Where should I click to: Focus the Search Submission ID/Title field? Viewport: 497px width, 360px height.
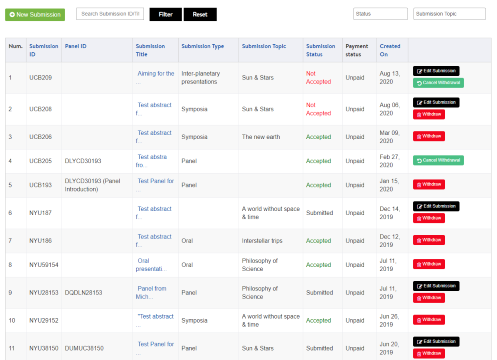110,14
